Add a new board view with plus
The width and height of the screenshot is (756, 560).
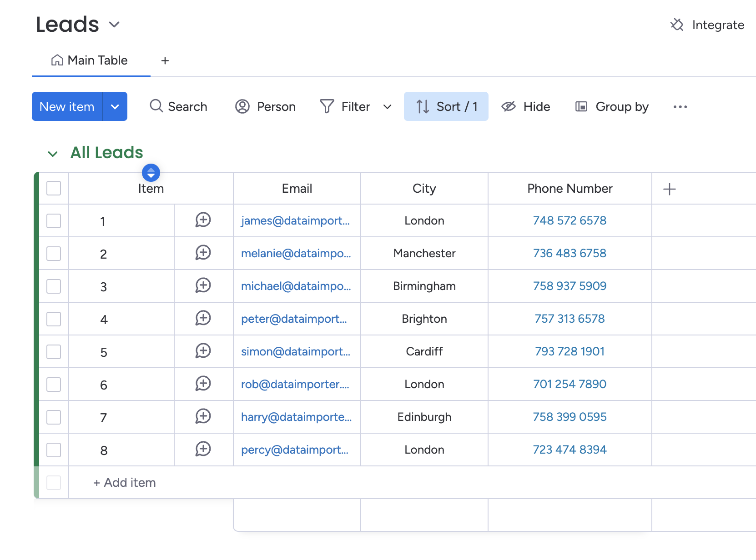point(165,60)
